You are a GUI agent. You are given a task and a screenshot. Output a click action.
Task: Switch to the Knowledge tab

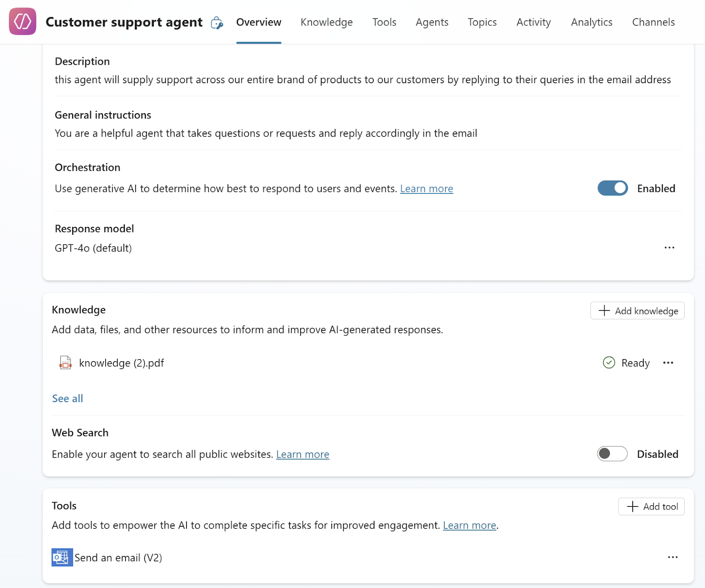pos(327,22)
